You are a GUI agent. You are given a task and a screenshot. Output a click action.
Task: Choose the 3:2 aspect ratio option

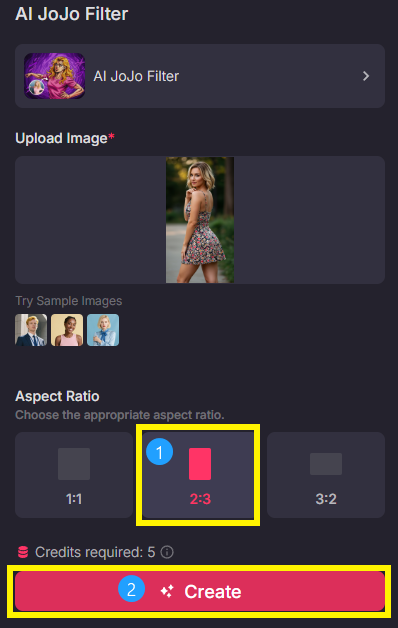click(326, 475)
